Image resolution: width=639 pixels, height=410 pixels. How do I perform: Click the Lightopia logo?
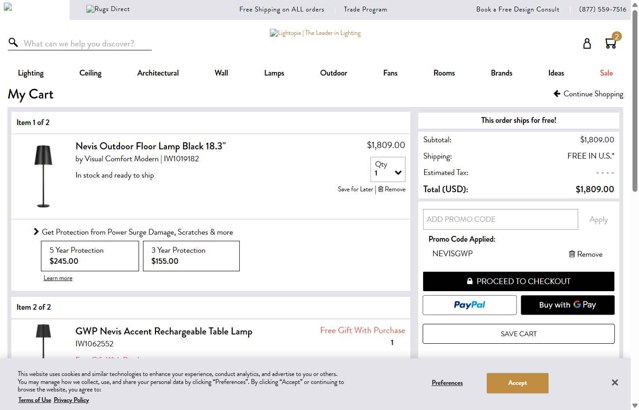tap(315, 33)
